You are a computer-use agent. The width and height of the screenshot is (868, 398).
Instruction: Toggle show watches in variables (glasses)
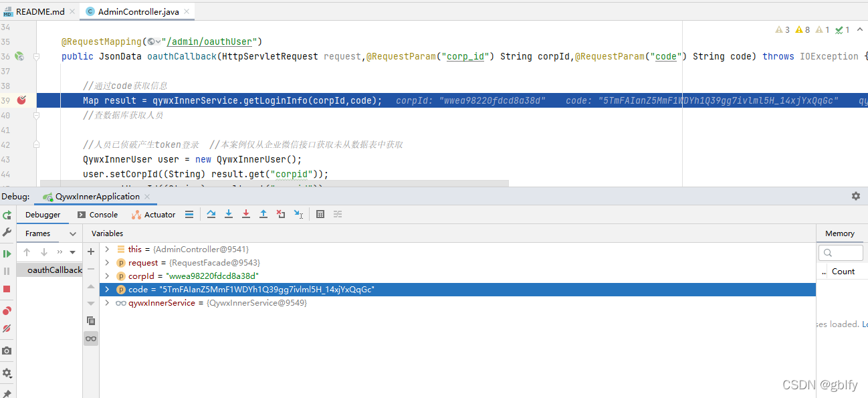pos(91,338)
